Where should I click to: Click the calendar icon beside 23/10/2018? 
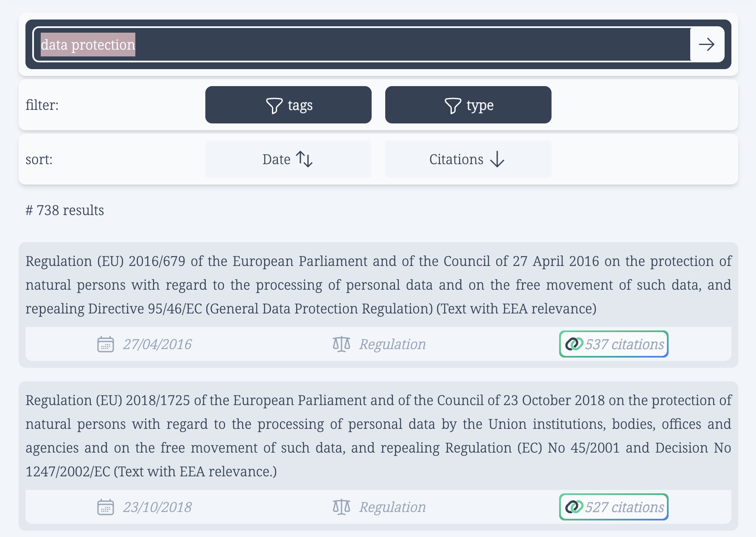(x=106, y=507)
